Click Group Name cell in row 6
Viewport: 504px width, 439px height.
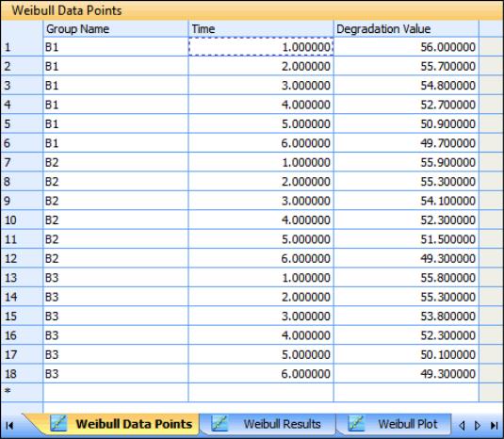click(x=116, y=143)
